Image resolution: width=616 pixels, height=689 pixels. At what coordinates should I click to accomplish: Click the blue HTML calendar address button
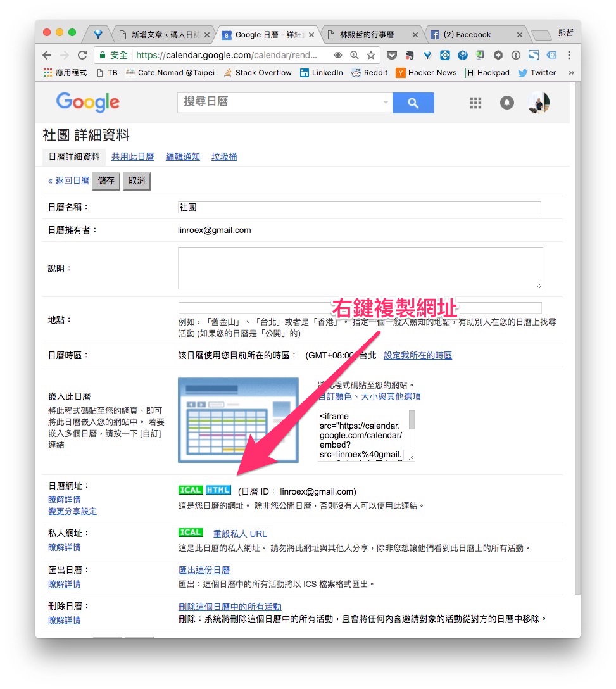(x=218, y=490)
